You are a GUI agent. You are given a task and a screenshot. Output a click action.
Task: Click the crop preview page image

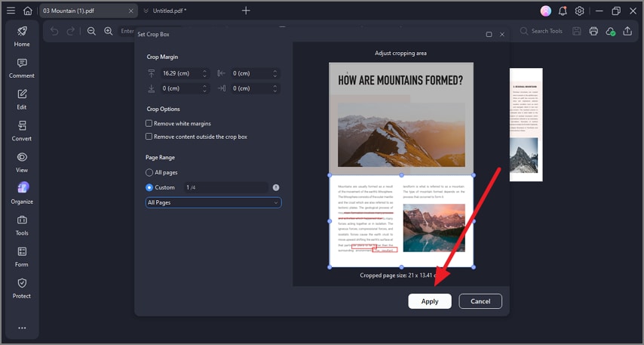tap(401, 165)
